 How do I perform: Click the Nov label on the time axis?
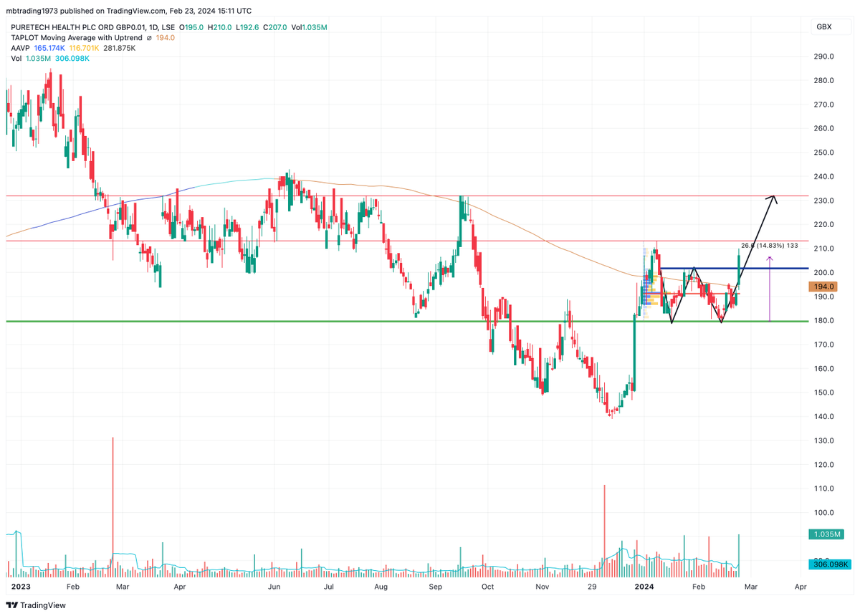[542, 587]
